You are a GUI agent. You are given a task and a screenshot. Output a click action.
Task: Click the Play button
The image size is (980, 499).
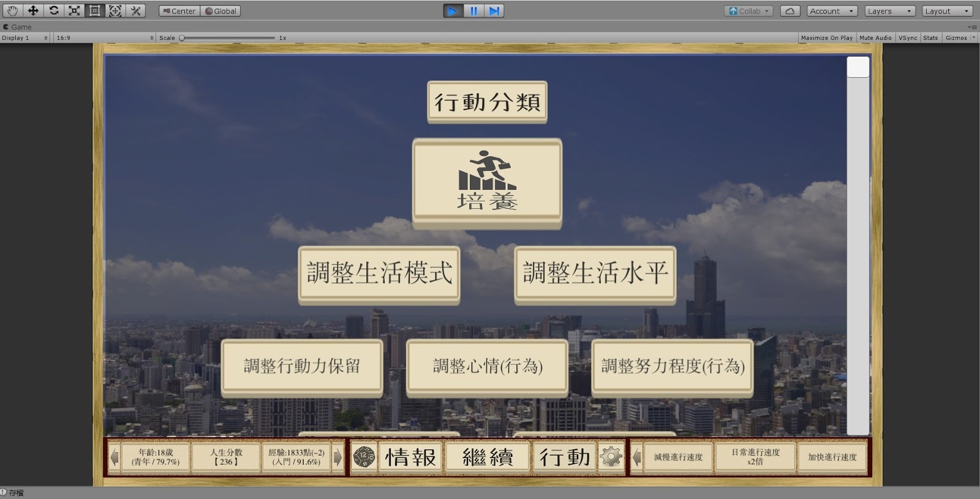[453, 11]
